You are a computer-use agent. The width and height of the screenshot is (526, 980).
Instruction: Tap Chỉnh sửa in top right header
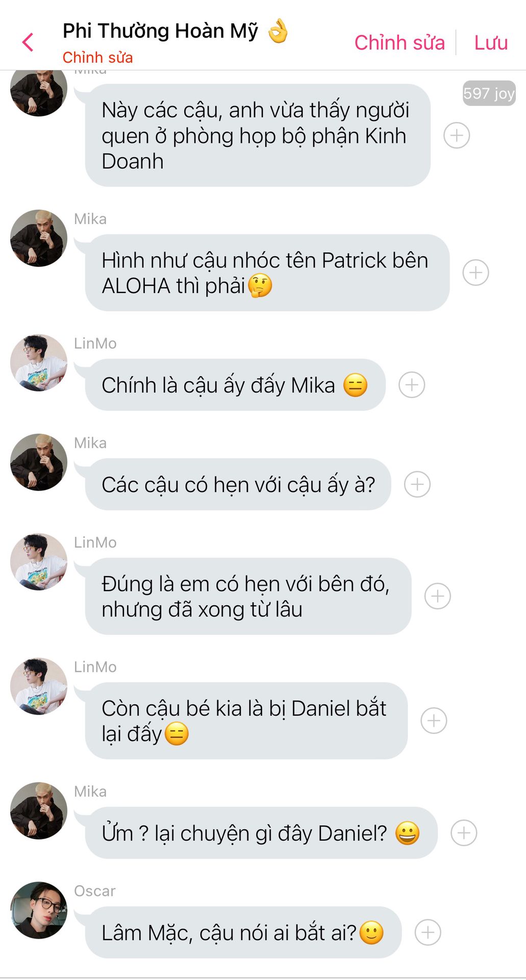coord(399,43)
